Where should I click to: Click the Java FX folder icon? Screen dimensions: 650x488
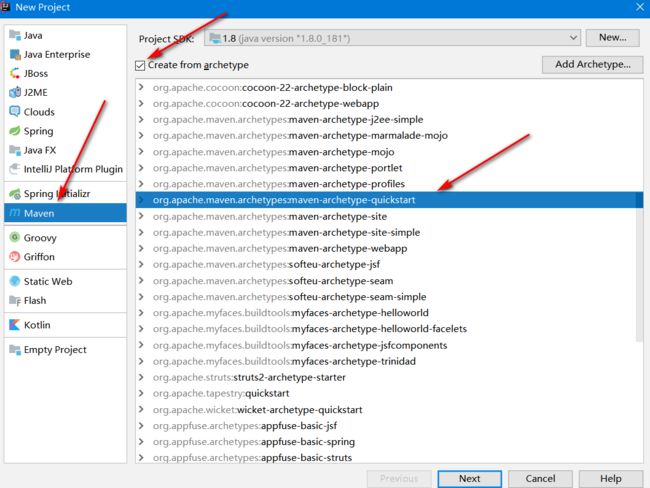15,150
